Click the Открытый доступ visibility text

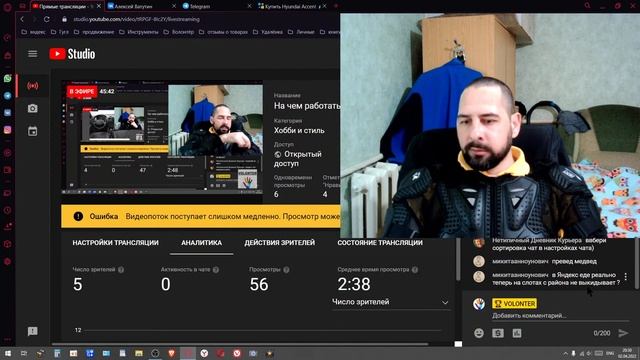(x=298, y=159)
